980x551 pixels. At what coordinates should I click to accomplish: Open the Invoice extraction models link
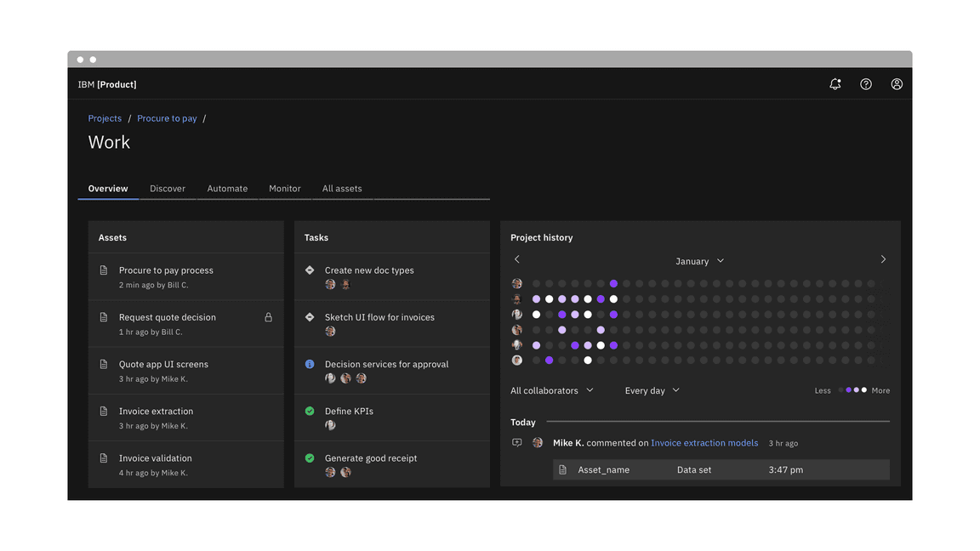point(704,443)
